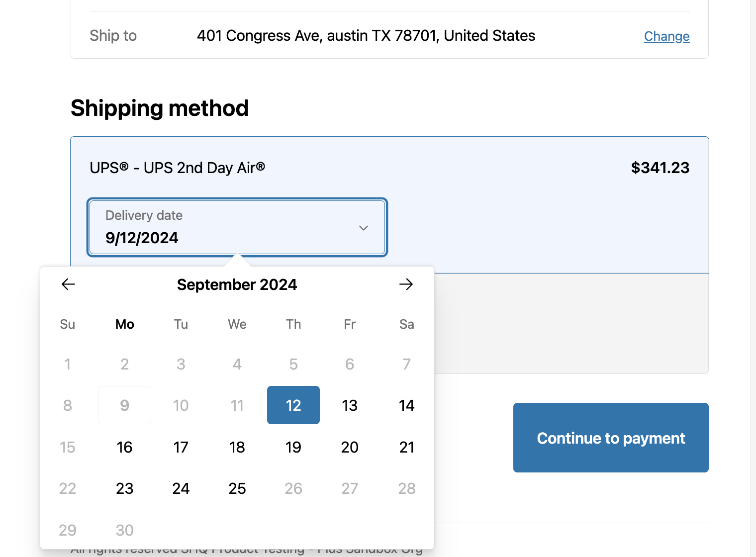The image size is (756, 557).
Task: Pick September 19 as delivery date
Action: coord(293,447)
